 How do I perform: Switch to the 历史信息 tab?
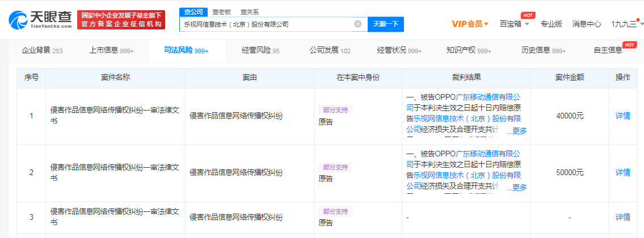[544, 51]
